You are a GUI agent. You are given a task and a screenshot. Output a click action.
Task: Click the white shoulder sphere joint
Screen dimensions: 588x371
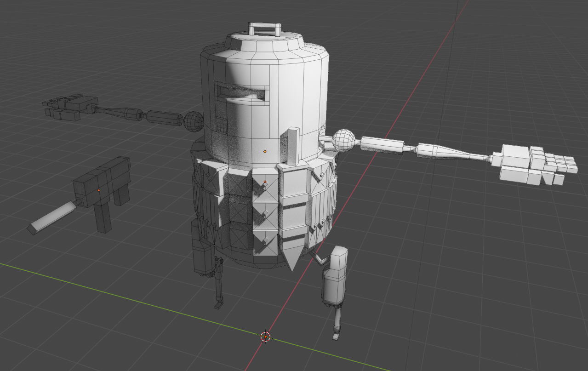pos(344,140)
